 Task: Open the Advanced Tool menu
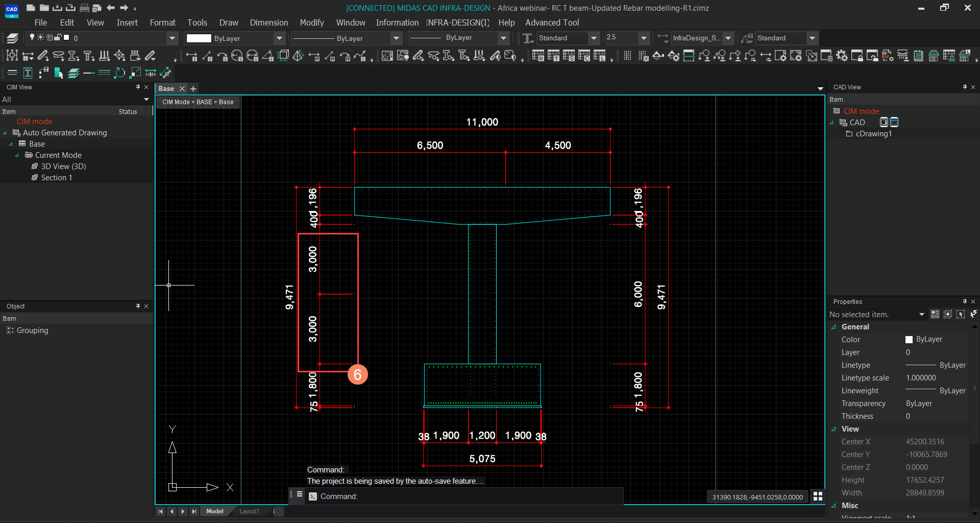(552, 22)
